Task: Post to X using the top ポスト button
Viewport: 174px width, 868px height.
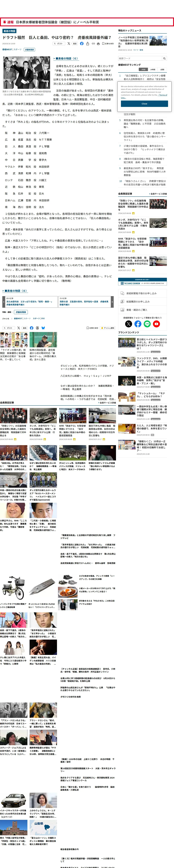Action: [59, 43]
